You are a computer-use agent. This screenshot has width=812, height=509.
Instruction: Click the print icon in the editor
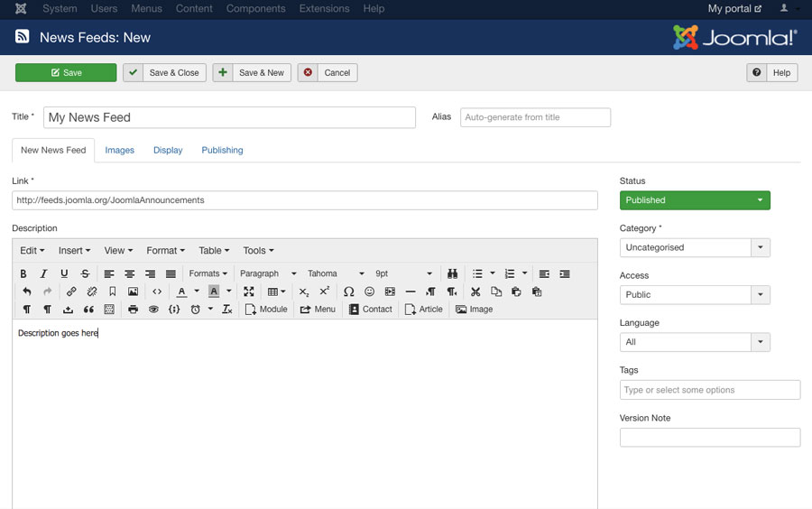point(133,310)
